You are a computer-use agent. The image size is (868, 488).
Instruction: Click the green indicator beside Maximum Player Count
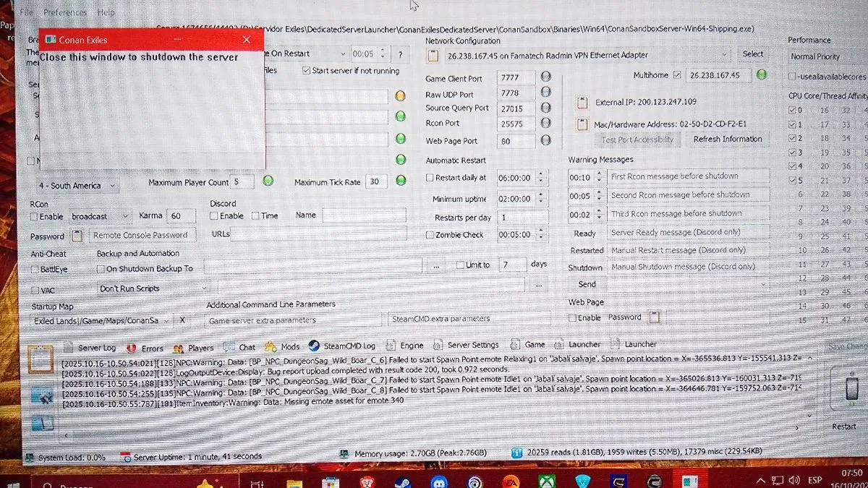pyautogui.click(x=268, y=181)
